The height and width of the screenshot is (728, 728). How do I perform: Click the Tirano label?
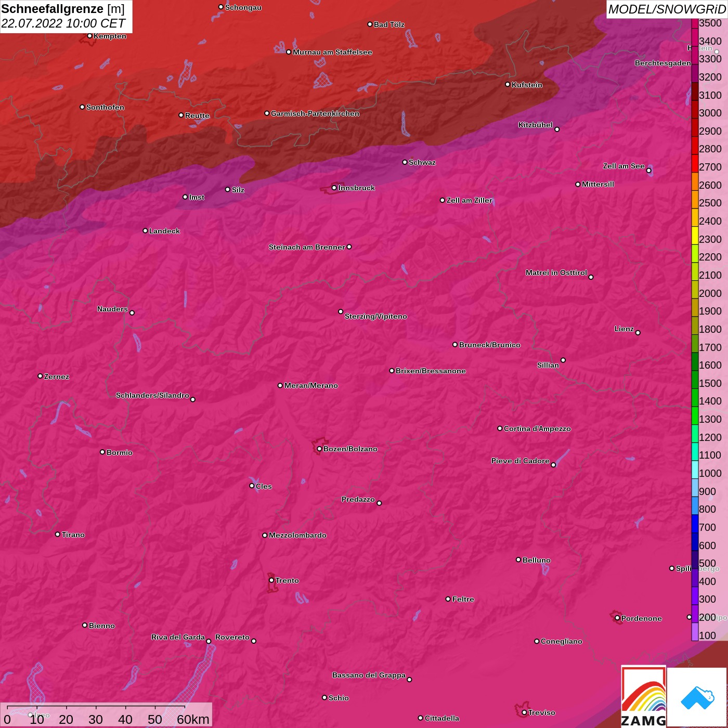(x=73, y=535)
